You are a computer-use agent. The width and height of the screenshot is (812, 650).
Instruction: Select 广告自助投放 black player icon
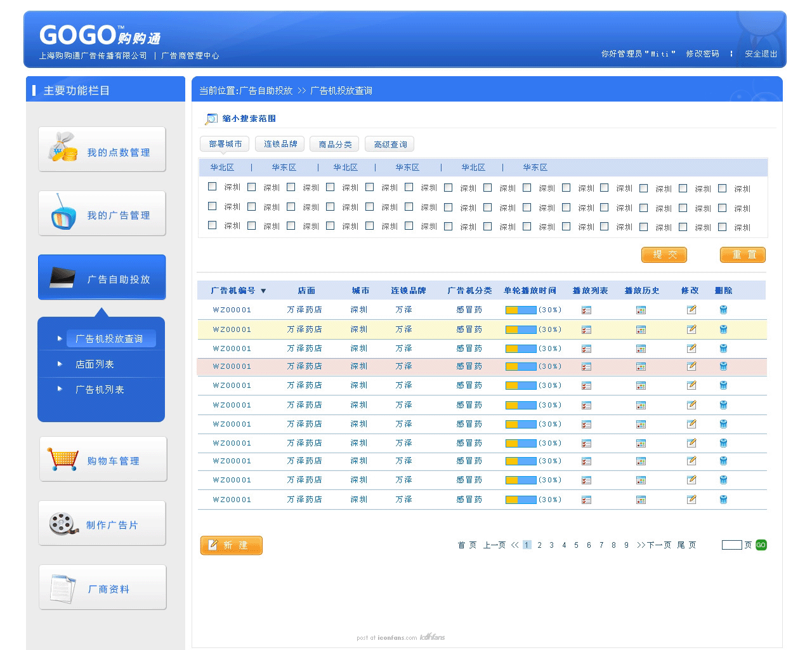[x=62, y=277]
